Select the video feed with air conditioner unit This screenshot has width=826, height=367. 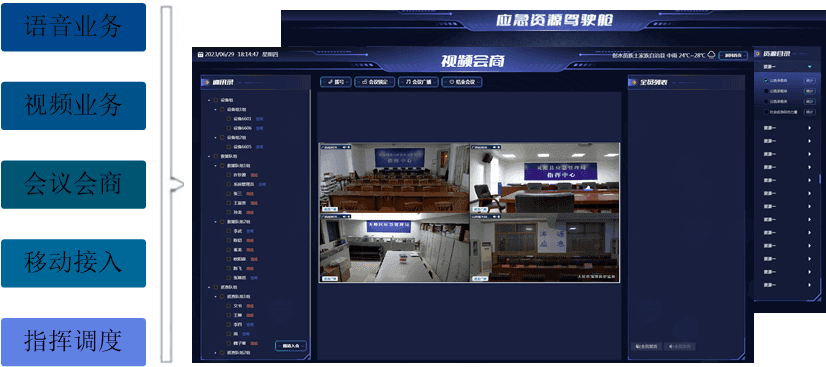(x=545, y=248)
